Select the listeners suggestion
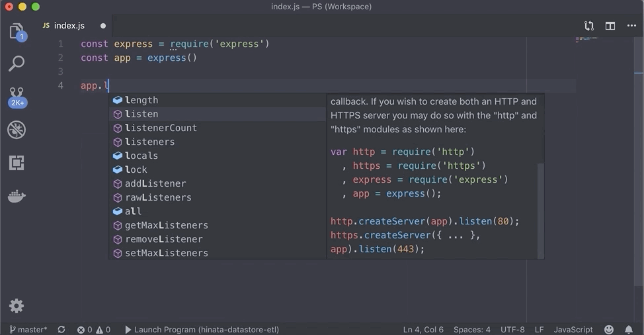Screen dimensions: 644x335 tap(218, 142)
